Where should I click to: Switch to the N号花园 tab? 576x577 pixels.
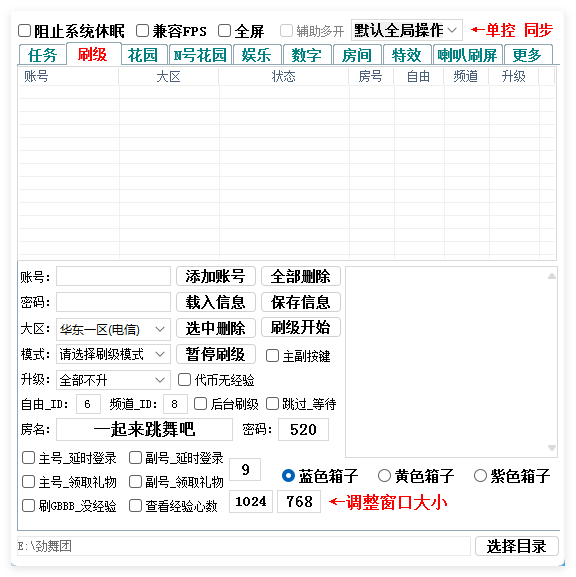pyautogui.click(x=200, y=55)
